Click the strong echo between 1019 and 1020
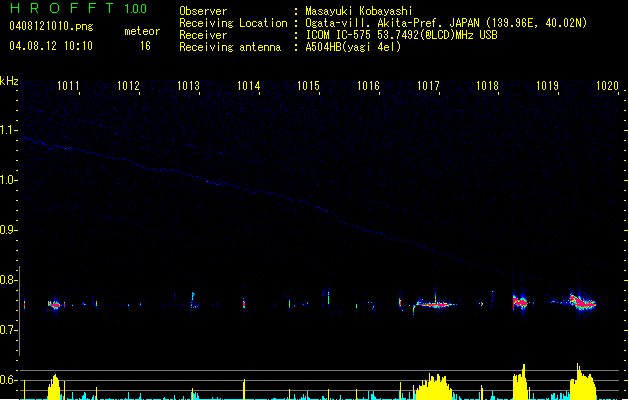The width and height of the screenshot is (629, 400). click(x=583, y=302)
